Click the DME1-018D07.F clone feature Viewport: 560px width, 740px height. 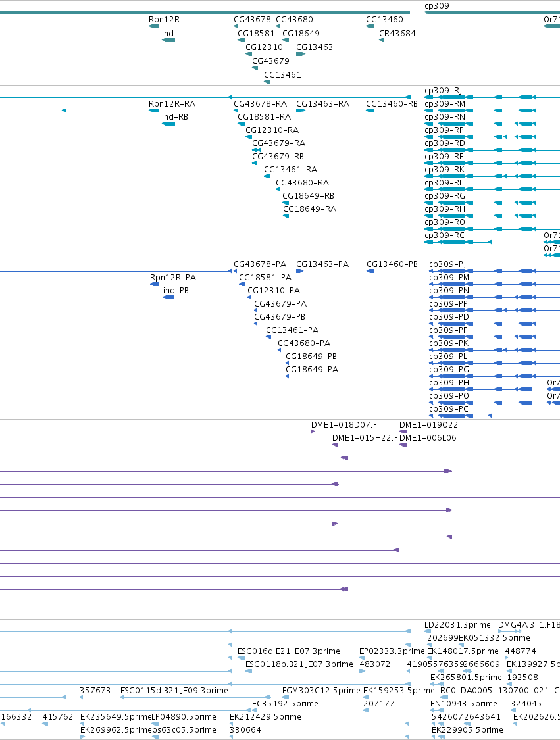click(344, 424)
